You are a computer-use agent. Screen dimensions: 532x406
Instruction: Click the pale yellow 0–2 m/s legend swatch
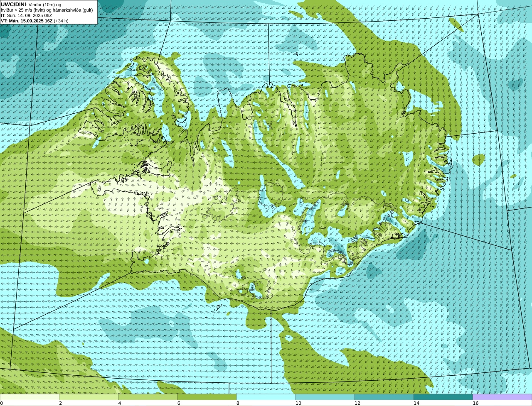coord(30,397)
